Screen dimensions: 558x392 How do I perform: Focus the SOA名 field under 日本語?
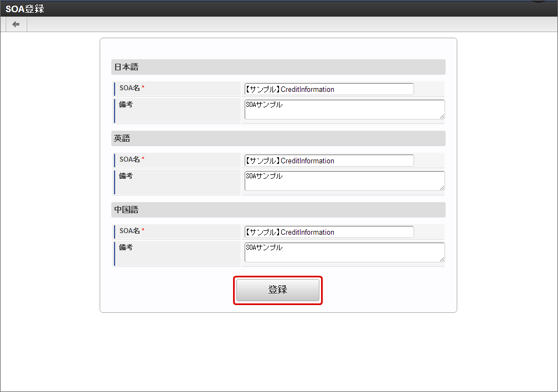329,89
